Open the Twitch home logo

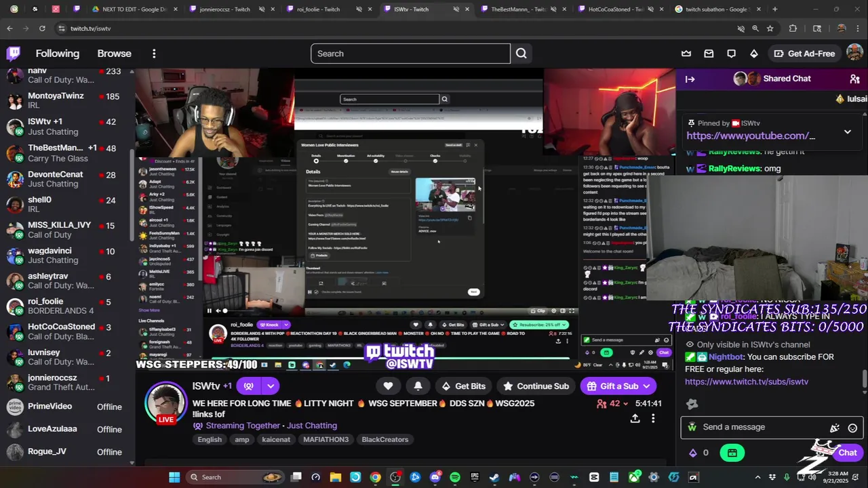click(14, 54)
